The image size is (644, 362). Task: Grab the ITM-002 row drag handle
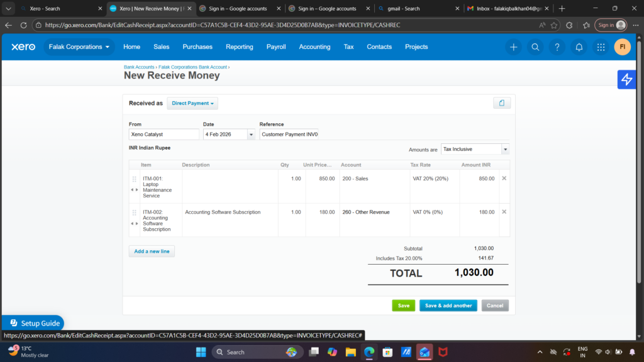point(135,212)
